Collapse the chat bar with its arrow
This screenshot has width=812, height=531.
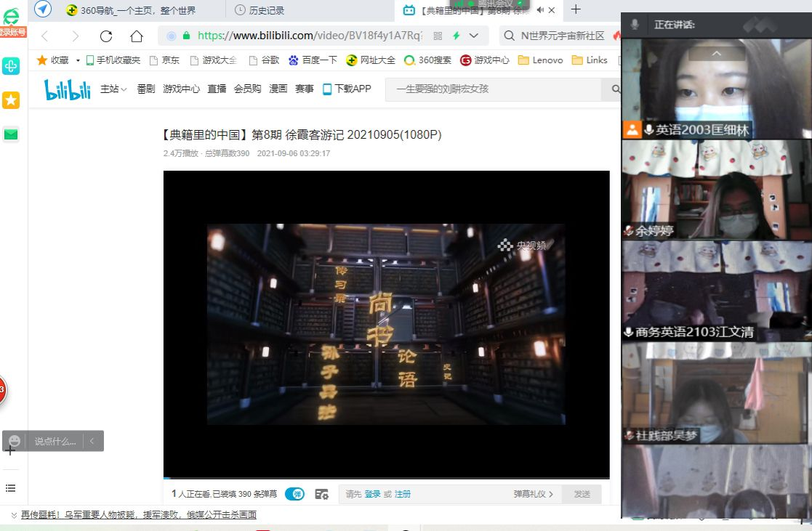(x=92, y=441)
